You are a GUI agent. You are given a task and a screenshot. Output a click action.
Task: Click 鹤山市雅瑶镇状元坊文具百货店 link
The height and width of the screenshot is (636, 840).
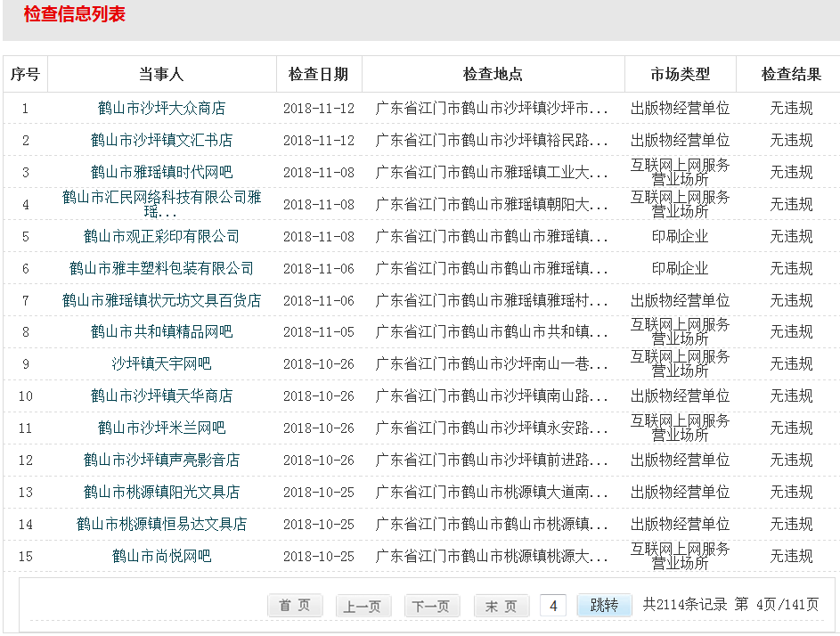click(161, 300)
